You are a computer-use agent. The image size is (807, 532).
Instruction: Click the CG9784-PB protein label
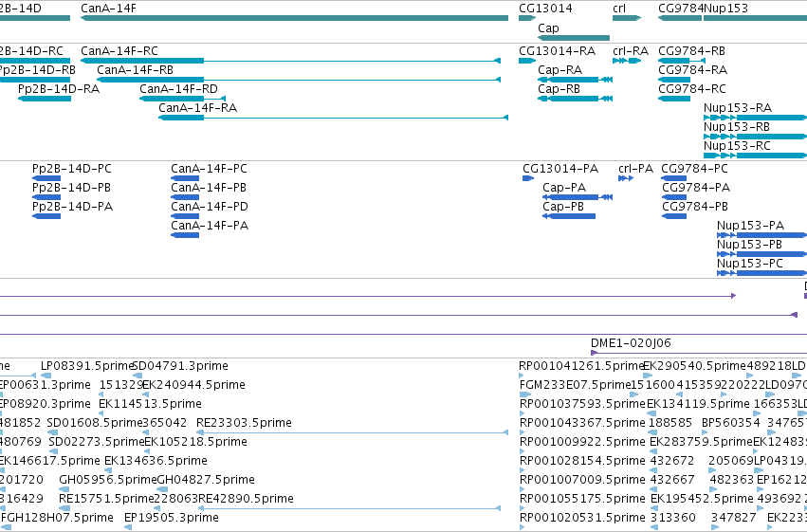click(x=695, y=207)
